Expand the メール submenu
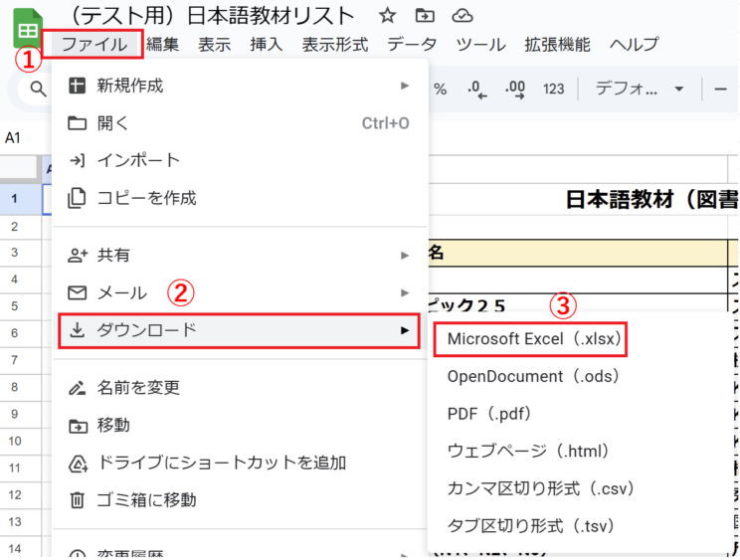 click(x=240, y=293)
